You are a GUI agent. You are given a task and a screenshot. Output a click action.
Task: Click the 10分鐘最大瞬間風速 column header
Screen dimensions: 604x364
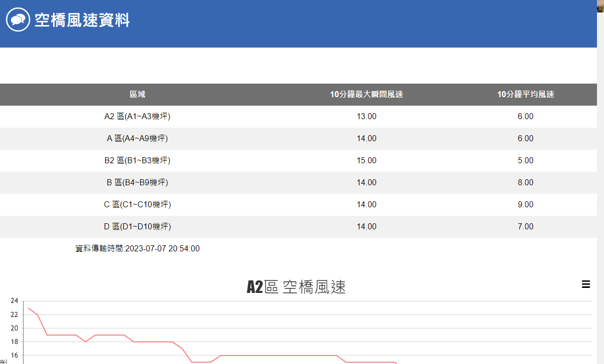pos(367,94)
